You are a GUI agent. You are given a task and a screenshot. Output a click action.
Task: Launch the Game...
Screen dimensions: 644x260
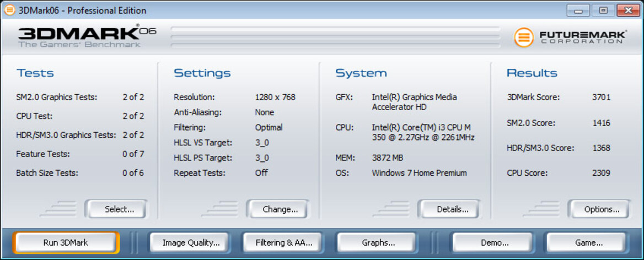[x=586, y=242]
